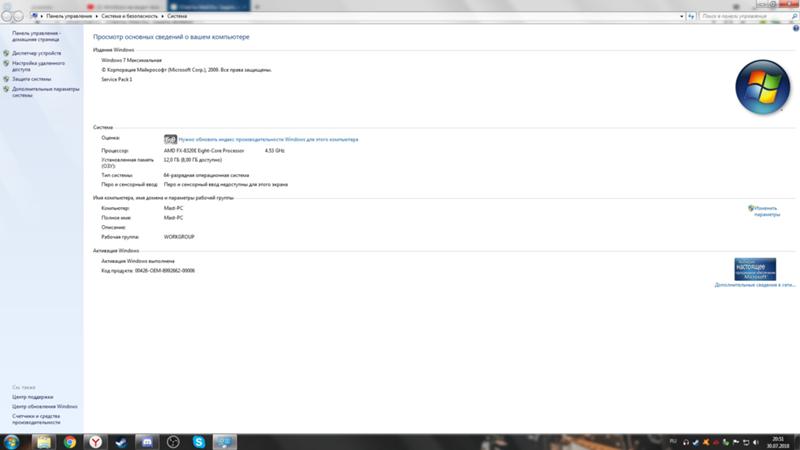
Task: Select 'Панель управления' in the address breadcrumb
Action: (69, 16)
